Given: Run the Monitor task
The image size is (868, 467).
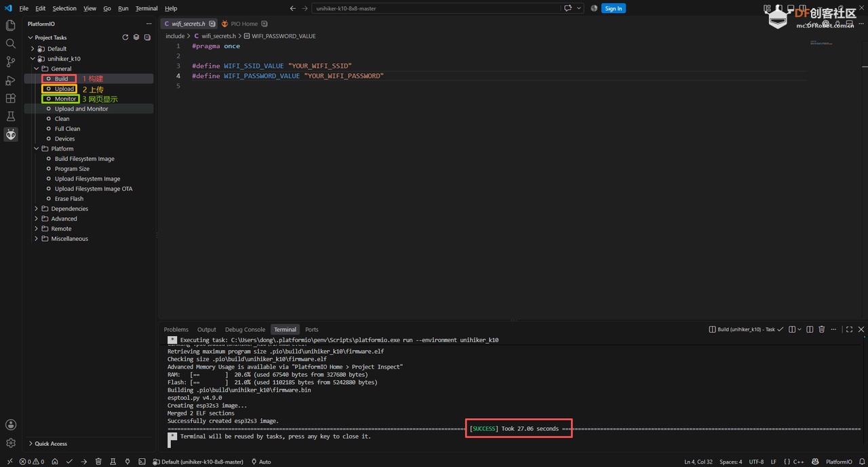Looking at the screenshot, I should coord(66,99).
